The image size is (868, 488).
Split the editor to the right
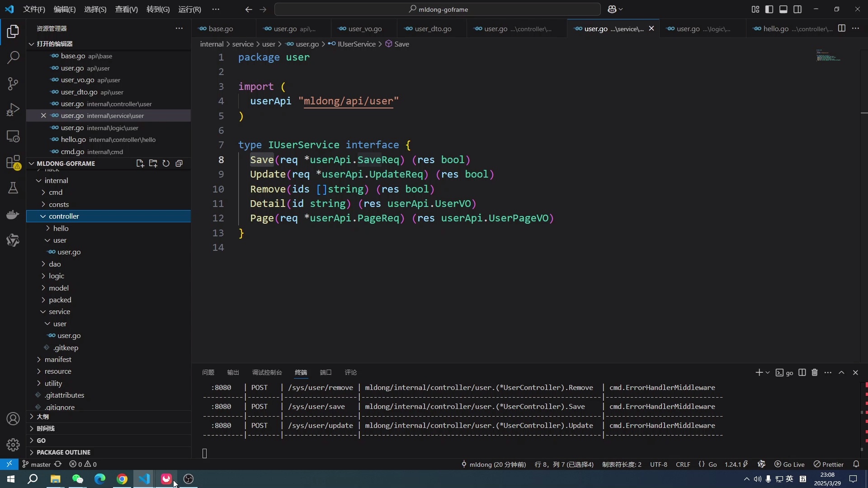[841, 28]
